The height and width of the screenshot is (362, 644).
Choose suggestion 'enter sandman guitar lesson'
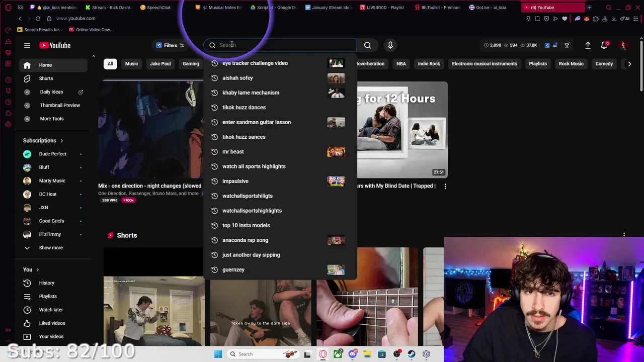[x=280, y=122]
